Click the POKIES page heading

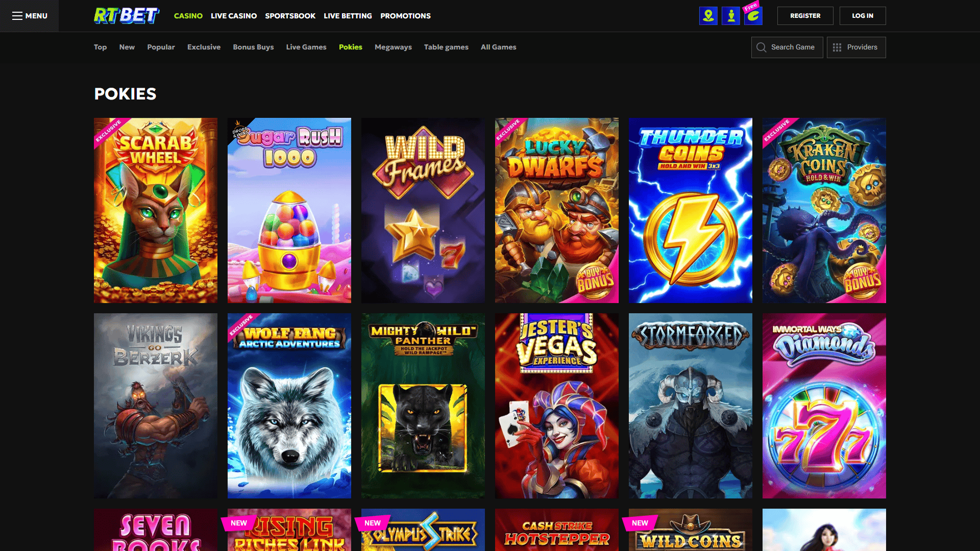(x=125, y=94)
